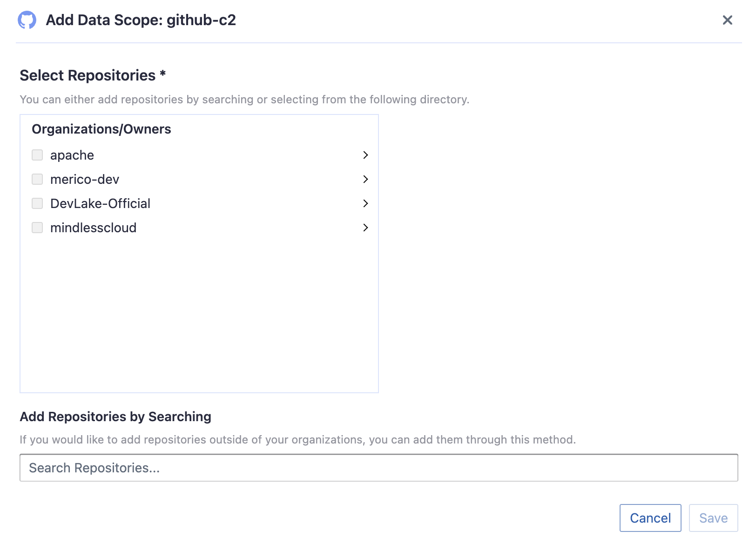
Task: Check the merico-dev checkbox
Action: tap(37, 179)
